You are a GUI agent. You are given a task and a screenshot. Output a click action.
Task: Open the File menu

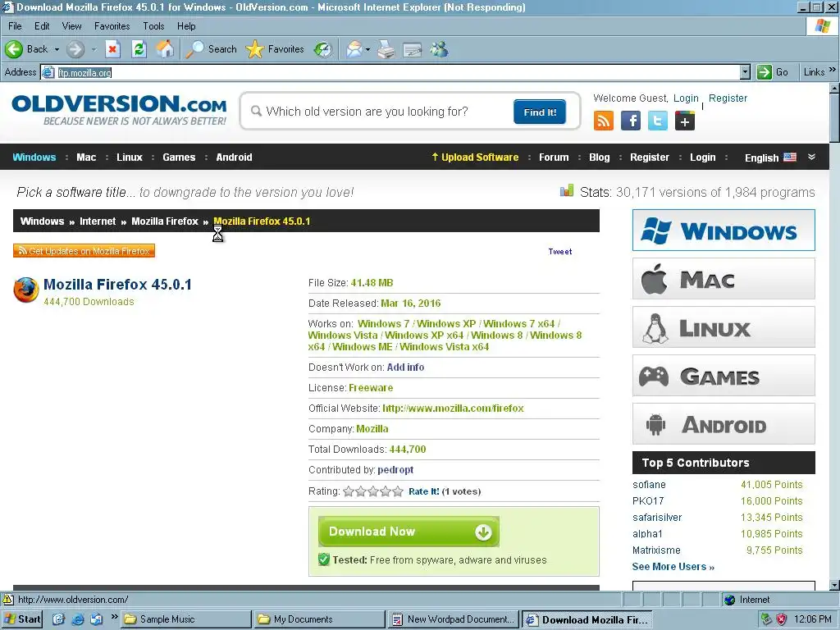coord(15,25)
